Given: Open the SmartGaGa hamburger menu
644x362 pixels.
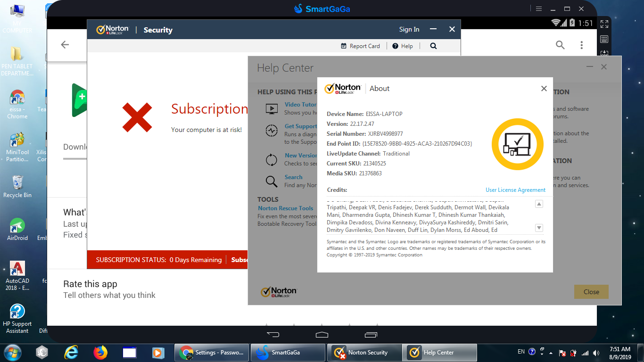Looking at the screenshot, I should pos(539,8).
